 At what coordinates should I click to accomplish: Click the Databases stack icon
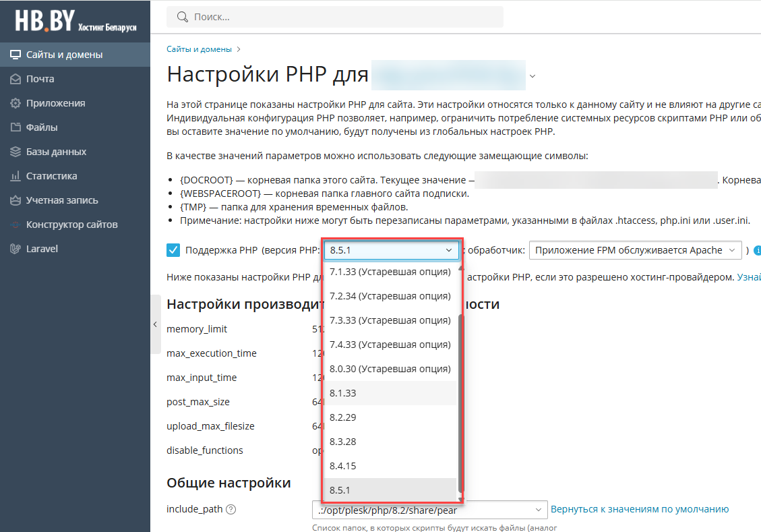pyautogui.click(x=16, y=152)
